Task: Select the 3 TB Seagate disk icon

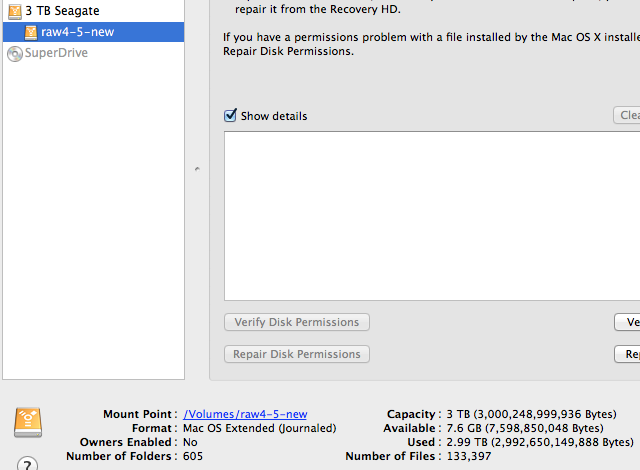Action: [x=15, y=11]
